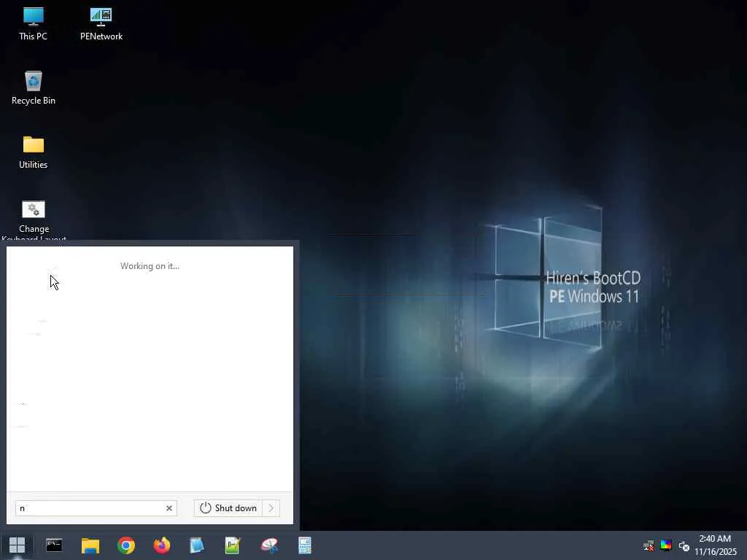Open the snipping scissors tool in taskbar

tap(269, 545)
